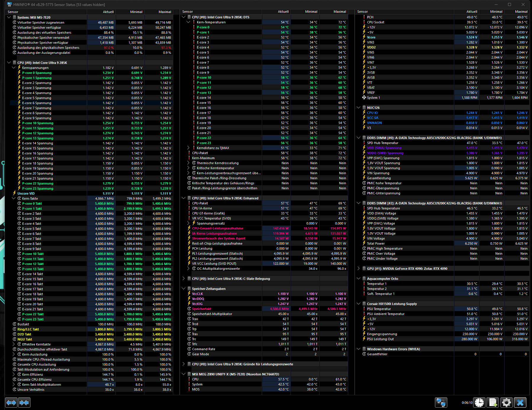Click the Sensor column header in left panel
532x410 pixels.
46,12
